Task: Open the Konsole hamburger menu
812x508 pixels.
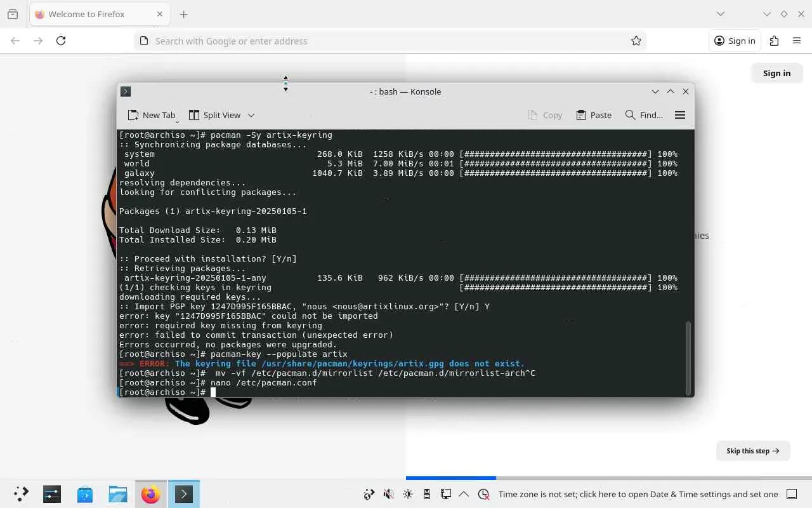Action: (x=680, y=115)
